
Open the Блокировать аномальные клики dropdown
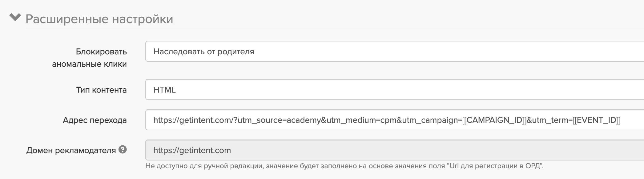coord(394,52)
